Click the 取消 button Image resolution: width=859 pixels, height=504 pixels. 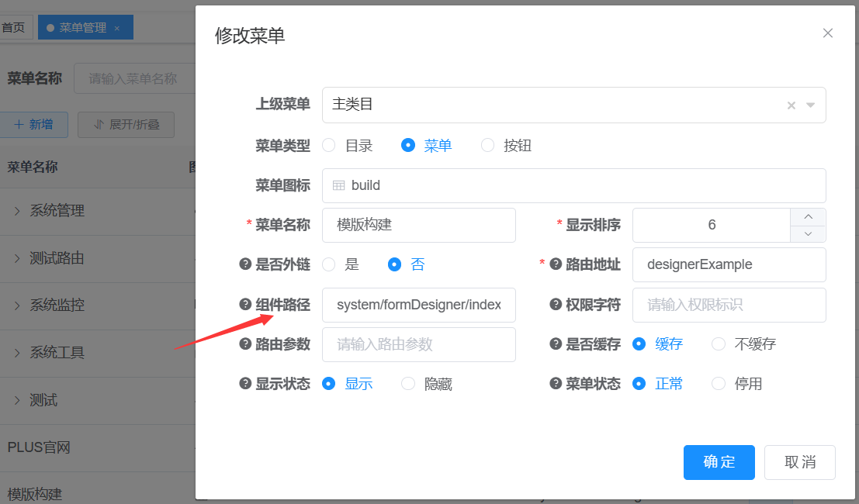tap(799, 462)
